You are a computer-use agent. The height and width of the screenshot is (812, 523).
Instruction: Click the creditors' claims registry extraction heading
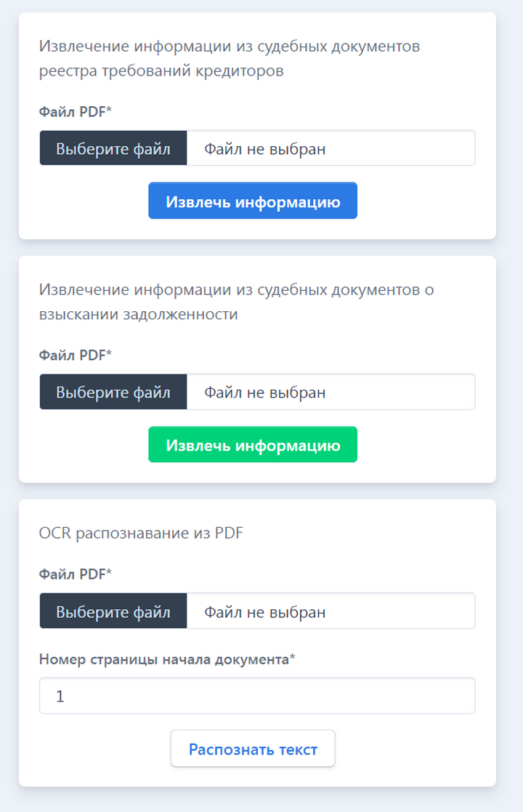(x=230, y=59)
